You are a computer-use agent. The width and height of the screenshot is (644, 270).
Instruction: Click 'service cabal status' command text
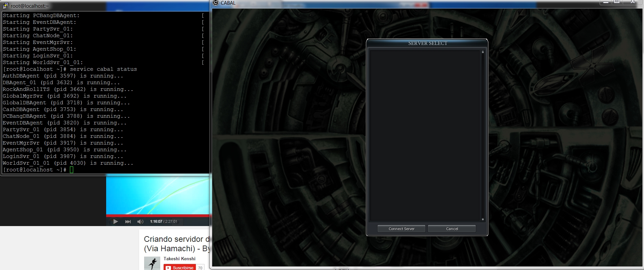(103, 69)
